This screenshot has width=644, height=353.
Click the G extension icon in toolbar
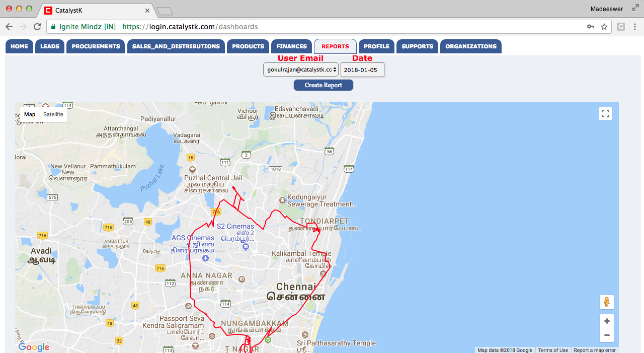[621, 27]
